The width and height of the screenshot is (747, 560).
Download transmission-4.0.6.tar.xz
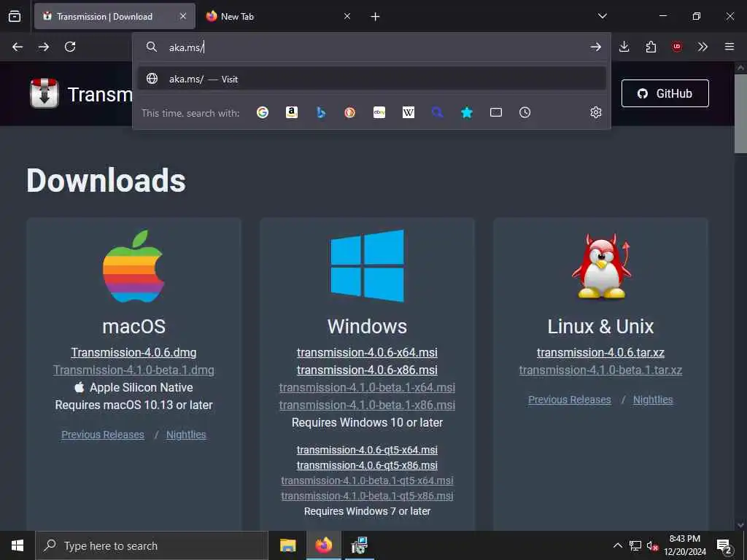(601, 353)
